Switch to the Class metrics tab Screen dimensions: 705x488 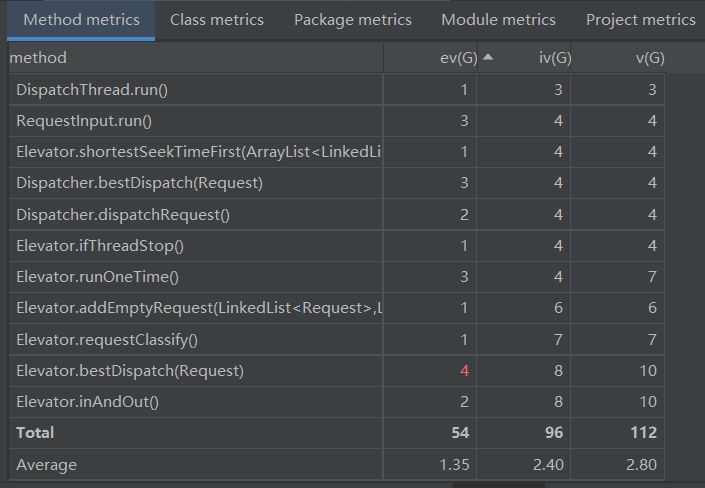217,19
